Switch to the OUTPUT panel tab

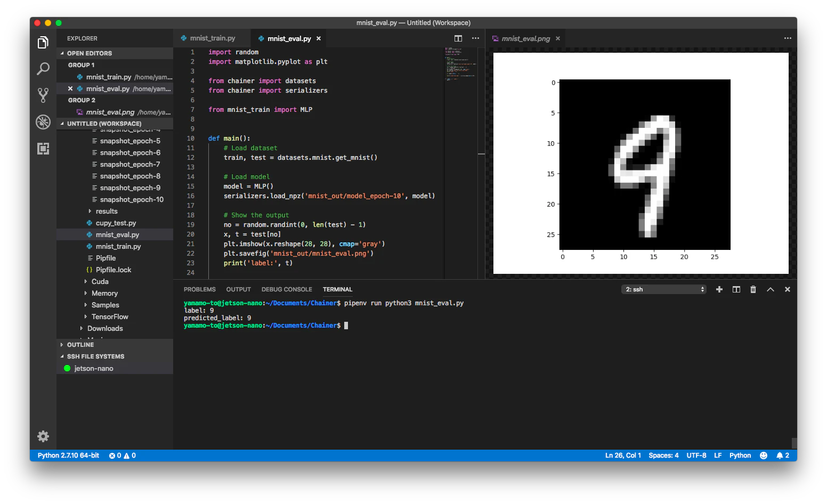239,289
